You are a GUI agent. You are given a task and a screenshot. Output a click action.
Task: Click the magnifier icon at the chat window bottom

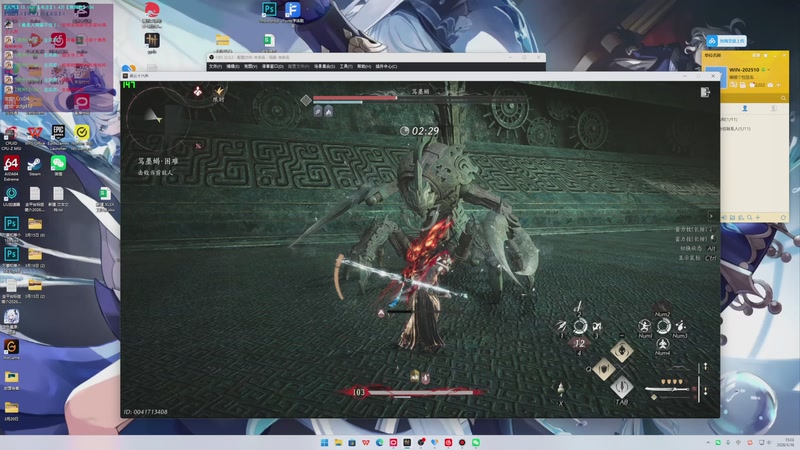tap(749, 217)
